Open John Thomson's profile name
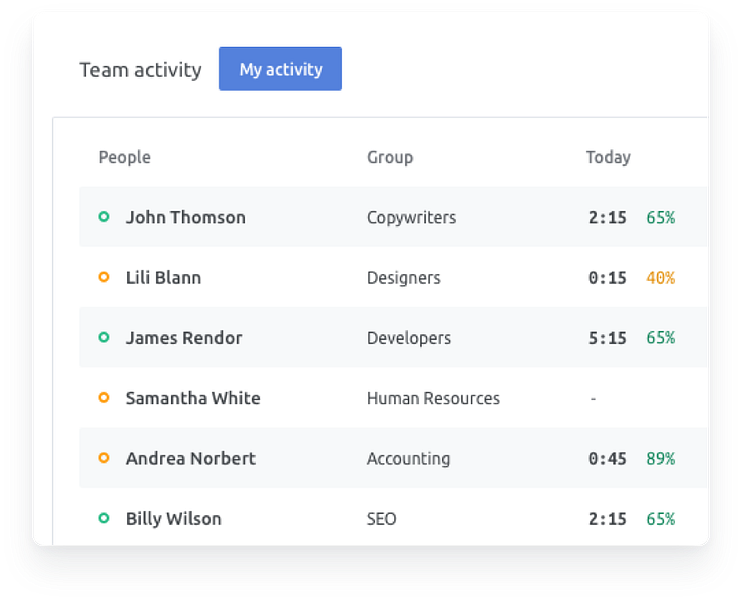 click(186, 217)
